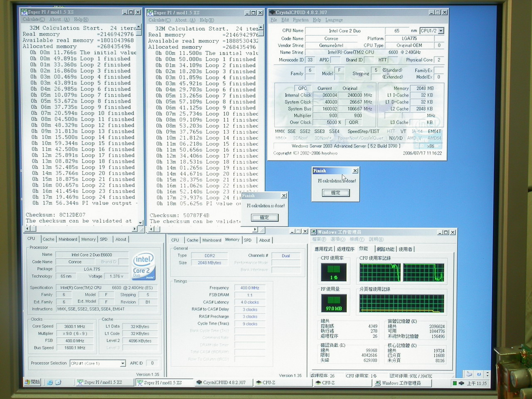Switch to CrystalCPUID 4.8.2.307 taskbar button
The height and width of the screenshot is (399, 532).
tap(223, 382)
